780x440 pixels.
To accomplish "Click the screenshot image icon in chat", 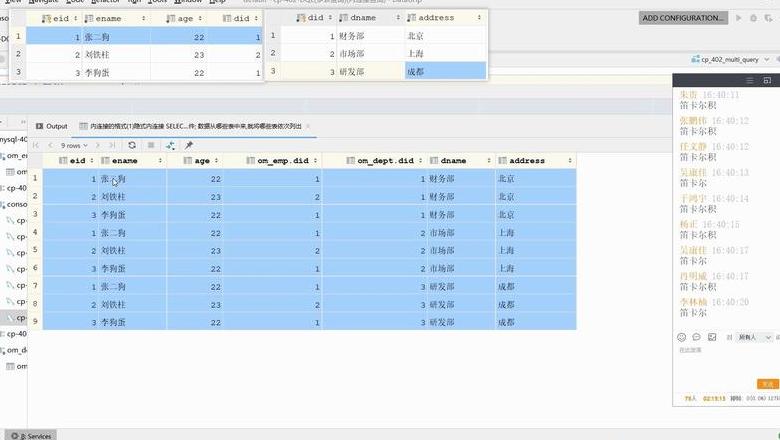I will (x=712, y=337).
